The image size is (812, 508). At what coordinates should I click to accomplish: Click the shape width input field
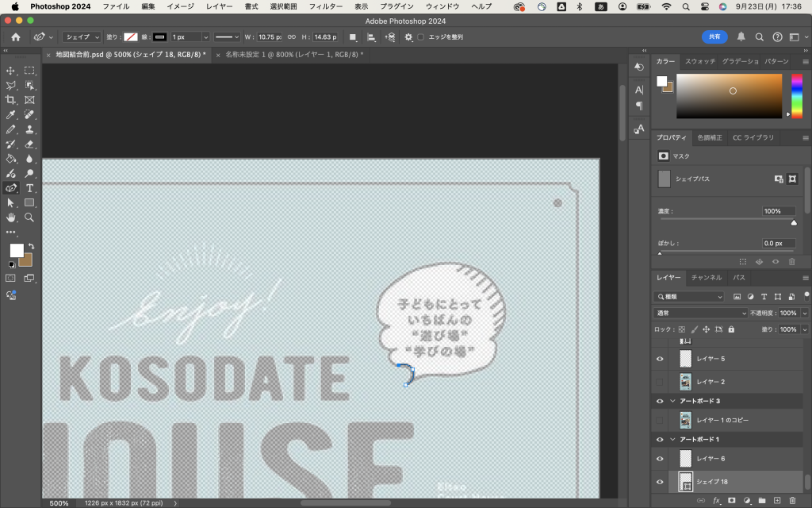click(x=270, y=37)
